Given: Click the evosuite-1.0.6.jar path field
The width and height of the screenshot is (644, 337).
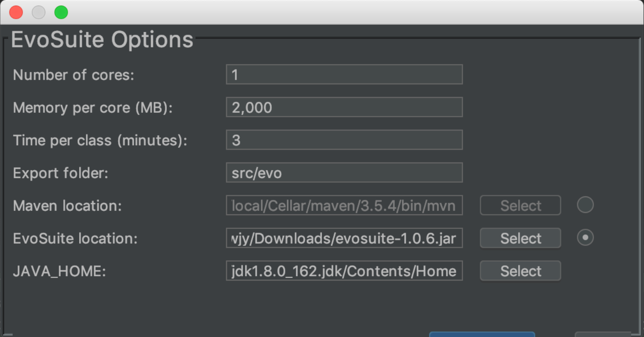Looking at the screenshot, I should tap(344, 238).
